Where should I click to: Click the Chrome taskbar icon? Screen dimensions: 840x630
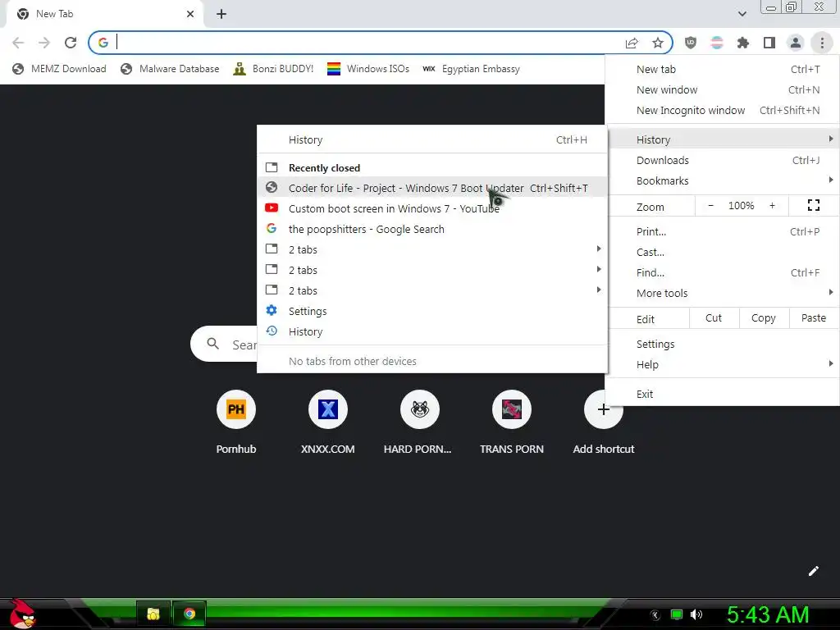pos(189,614)
